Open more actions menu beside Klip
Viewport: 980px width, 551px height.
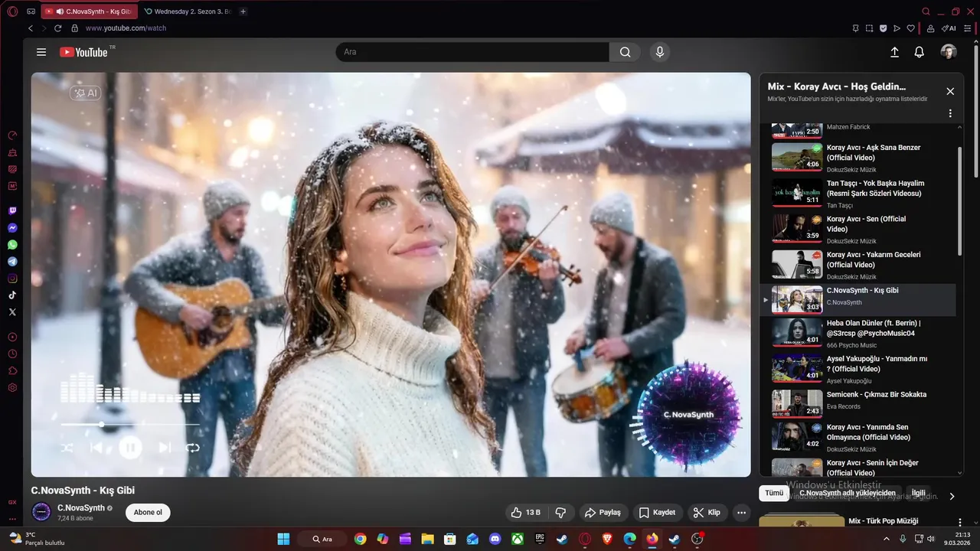click(x=741, y=513)
